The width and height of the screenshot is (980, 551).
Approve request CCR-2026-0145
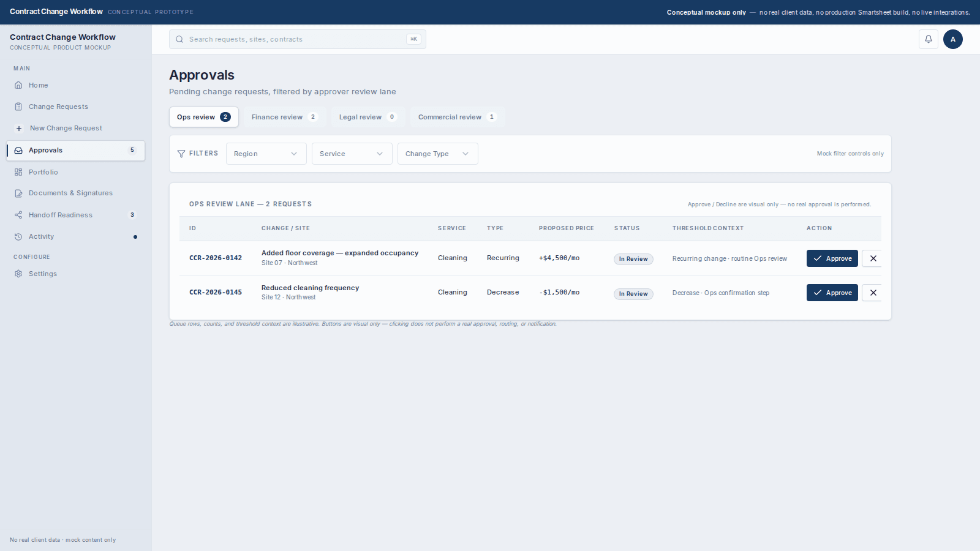pos(832,293)
